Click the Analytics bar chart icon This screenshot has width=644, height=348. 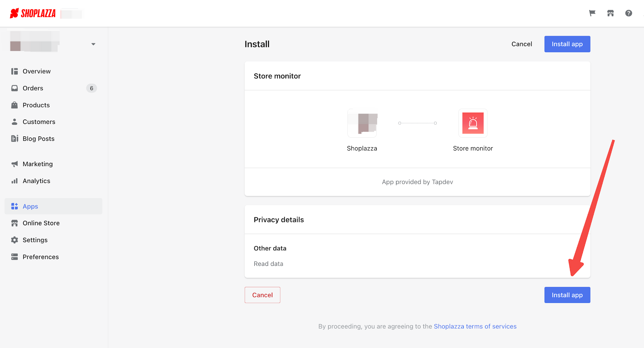14,181
